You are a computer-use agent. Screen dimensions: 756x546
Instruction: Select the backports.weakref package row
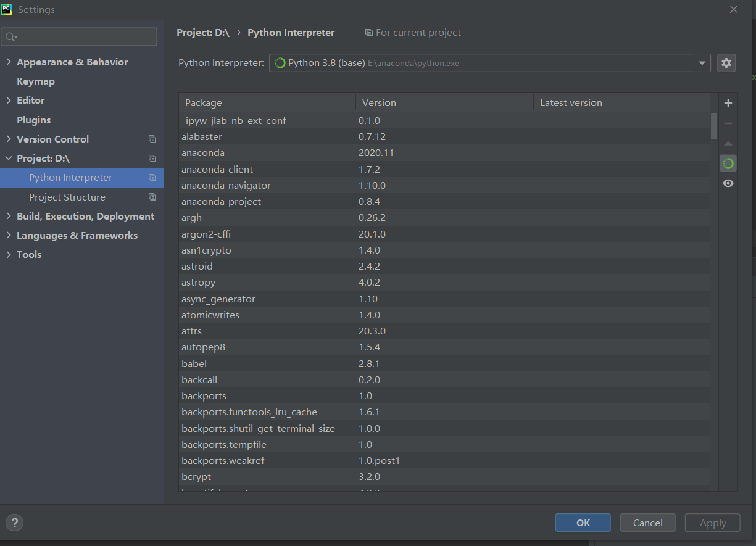[444, 460]
